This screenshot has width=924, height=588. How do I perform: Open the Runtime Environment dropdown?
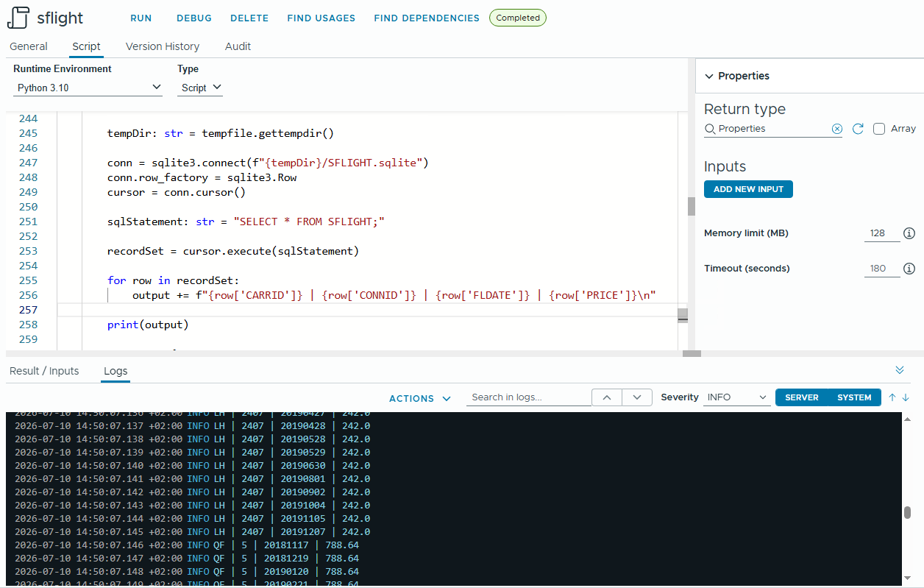88,88
